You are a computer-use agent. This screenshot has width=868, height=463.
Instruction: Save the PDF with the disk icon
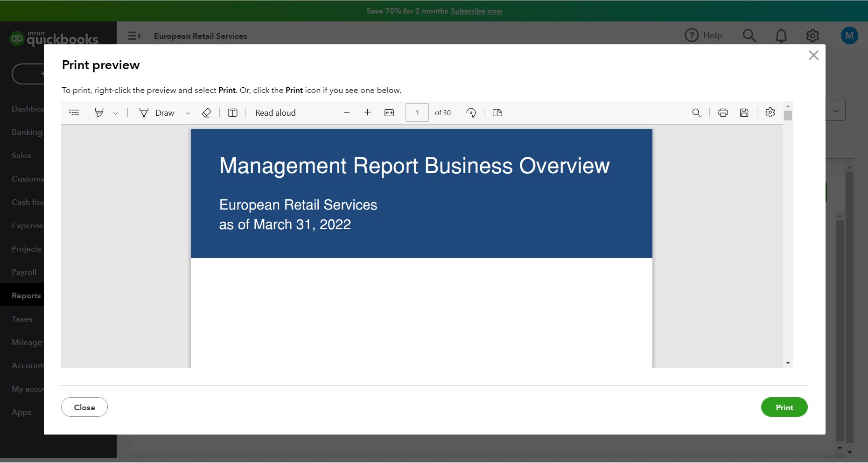tap(744, 112)
